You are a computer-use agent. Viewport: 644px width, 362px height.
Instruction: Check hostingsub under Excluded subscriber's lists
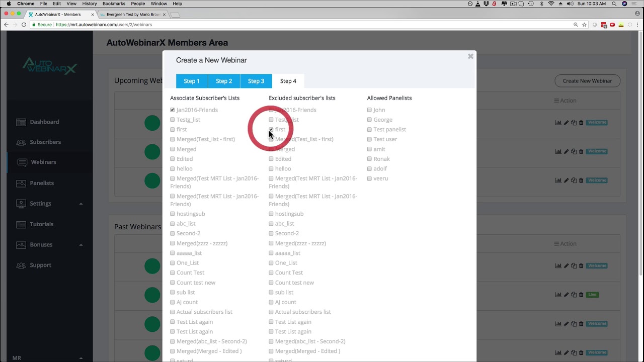tap(271, 214)
